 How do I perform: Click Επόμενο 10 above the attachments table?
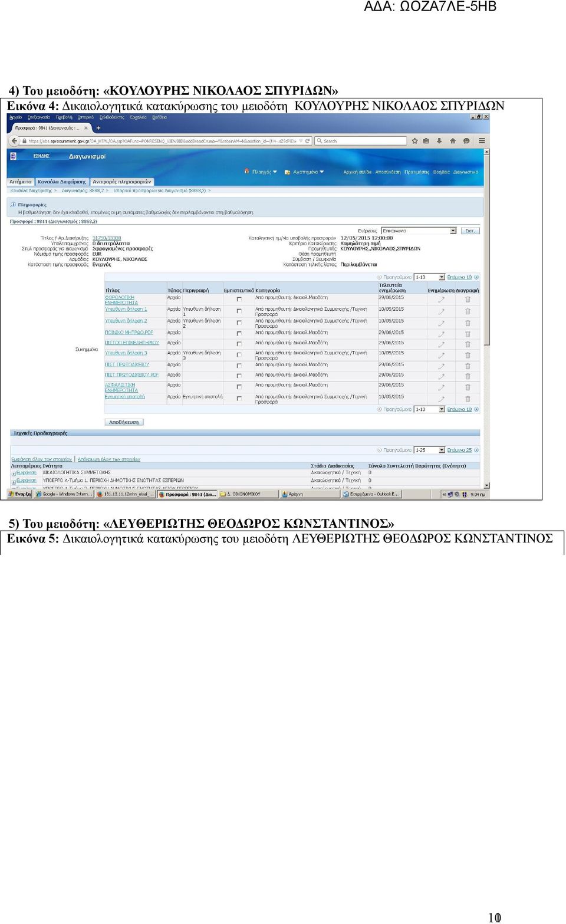click(x=459, y=277)
